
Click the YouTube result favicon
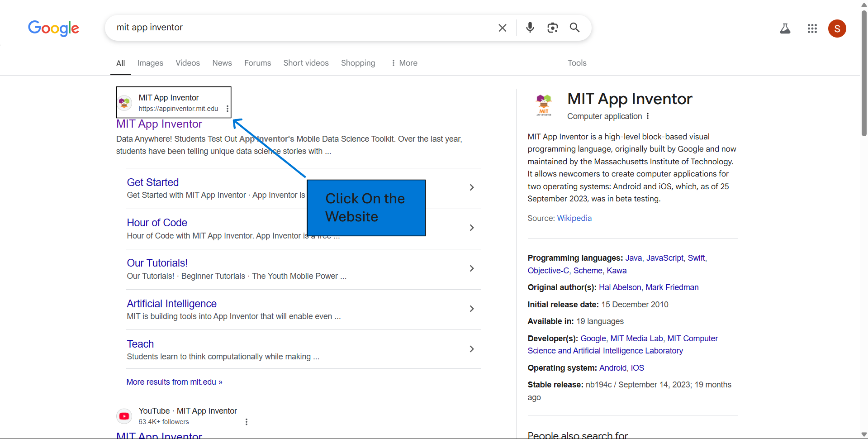124,416
